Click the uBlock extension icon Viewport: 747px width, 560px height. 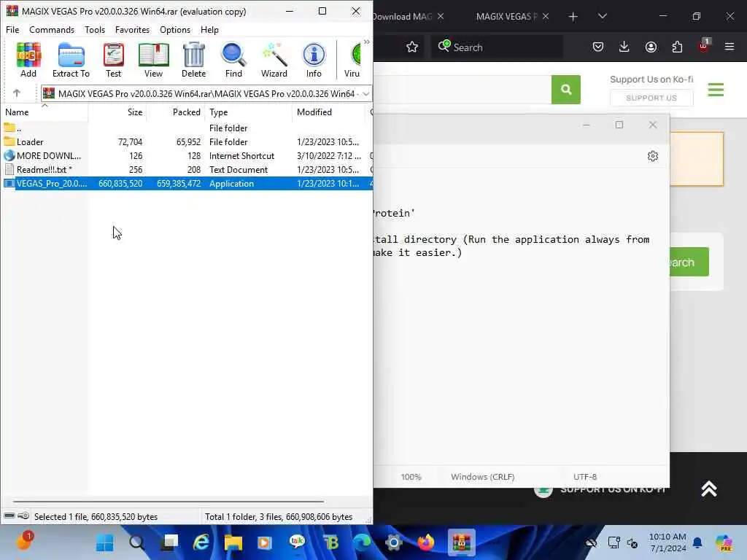click(704, 46)
